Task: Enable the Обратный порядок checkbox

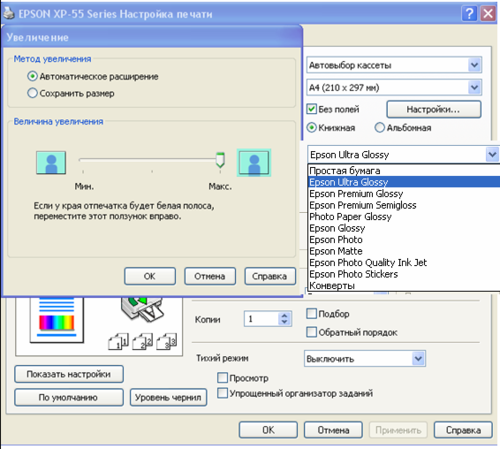Action: pyautogui.click(x=311, y=332)
